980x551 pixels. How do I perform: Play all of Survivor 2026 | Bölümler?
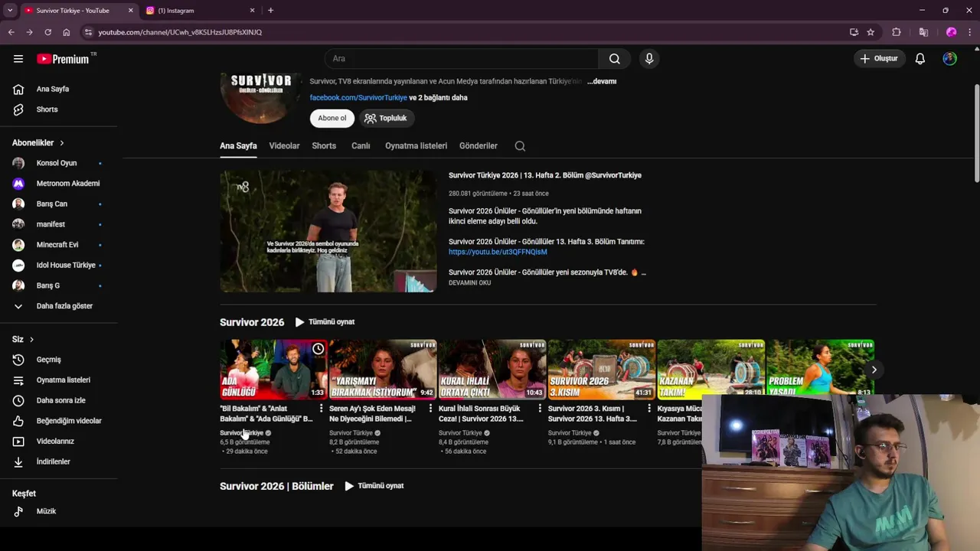374,486
